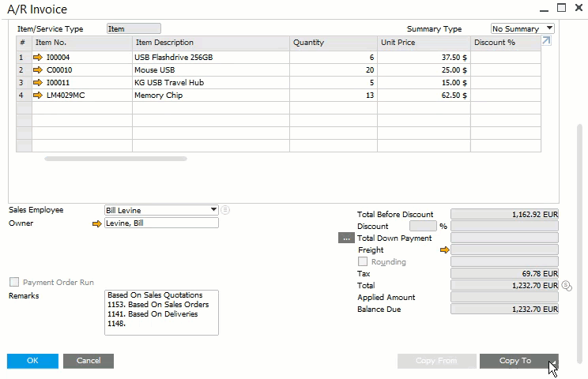Viewport: 588px width, 379px height.
Task: Click the unit price 37.50 $ cell
Action: (424, 58)
